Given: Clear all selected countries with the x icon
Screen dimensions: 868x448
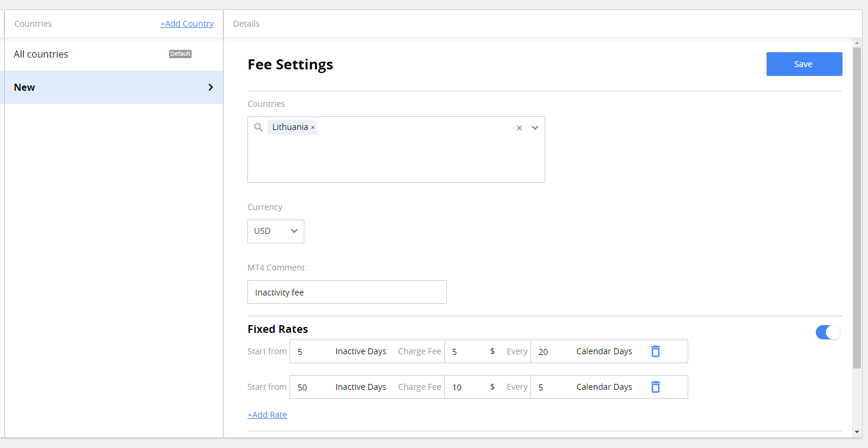Looking at the screenshot, I should [519, 128].
